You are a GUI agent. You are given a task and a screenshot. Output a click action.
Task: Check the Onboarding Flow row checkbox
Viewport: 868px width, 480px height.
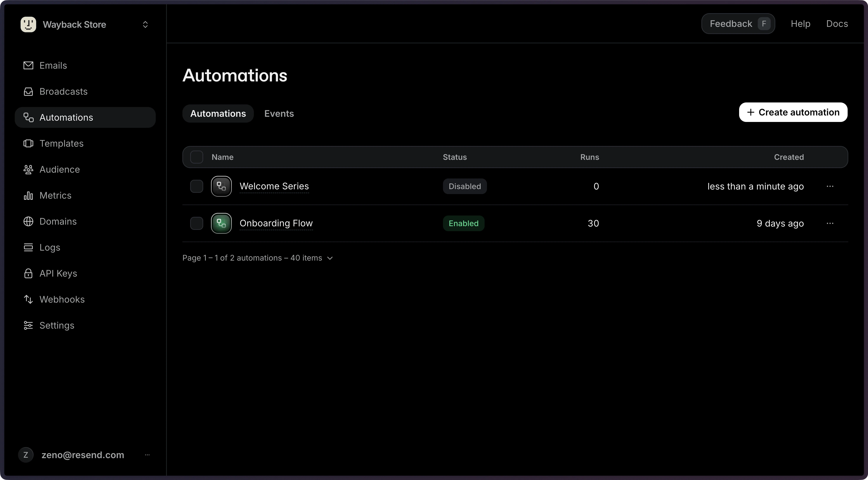click(196, 223)
